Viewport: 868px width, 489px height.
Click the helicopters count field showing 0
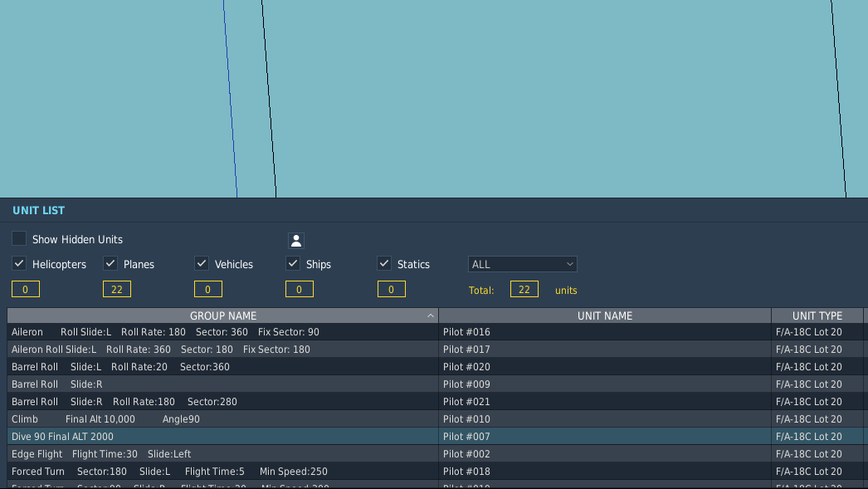pos(26,289)
